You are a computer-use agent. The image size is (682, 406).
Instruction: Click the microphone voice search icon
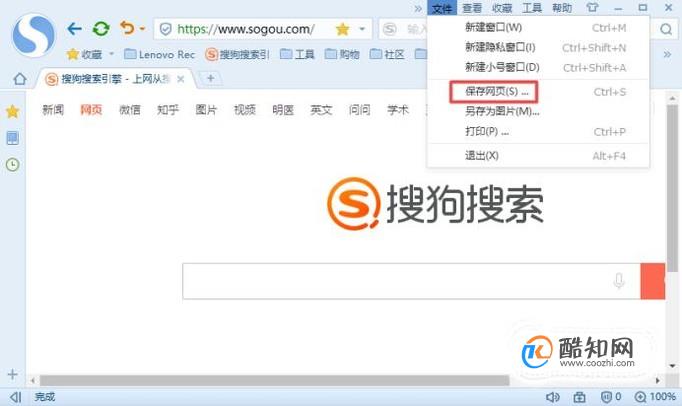pos(619,281)
